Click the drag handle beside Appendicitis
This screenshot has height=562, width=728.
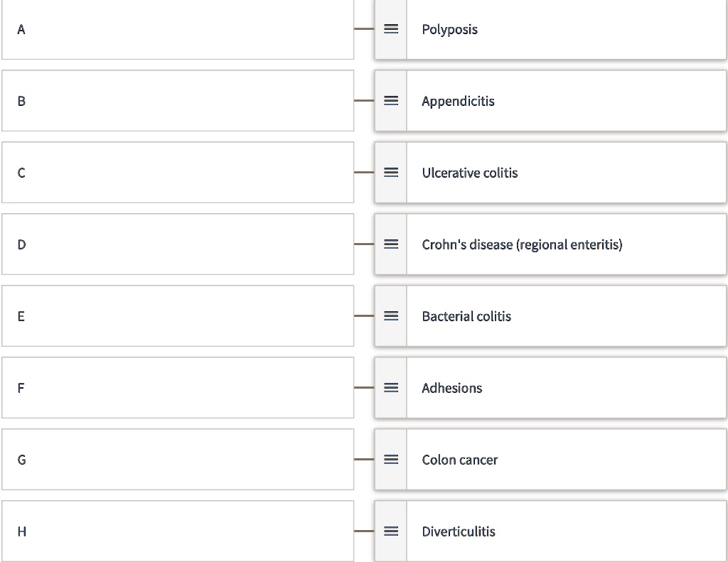[x=390, y=101]
